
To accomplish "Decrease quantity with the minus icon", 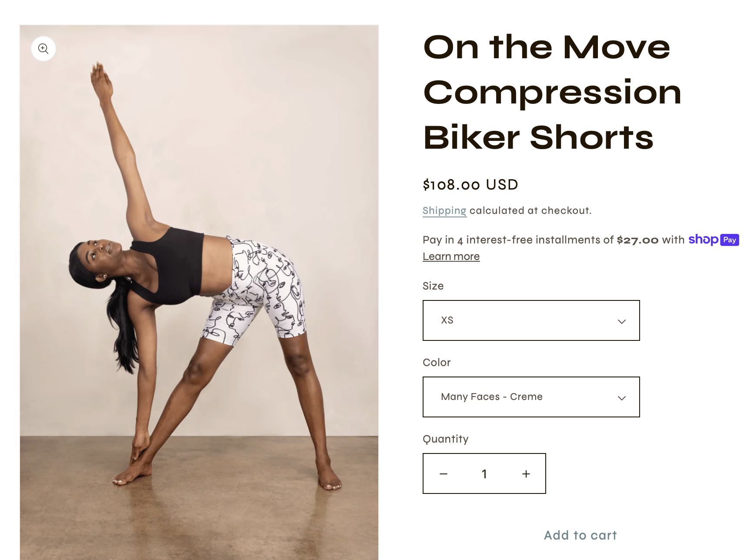I will 444,474.
